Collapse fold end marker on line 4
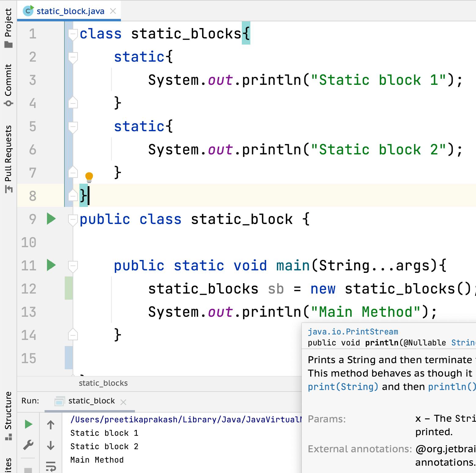Image resolution: width=476 pixels, height=473 pixels. 73,102
